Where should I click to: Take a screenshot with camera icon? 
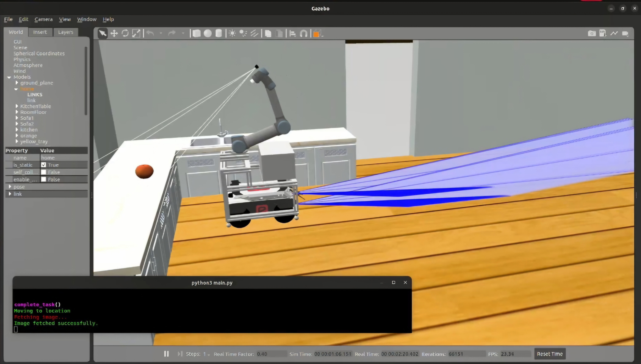pos(592,34)
